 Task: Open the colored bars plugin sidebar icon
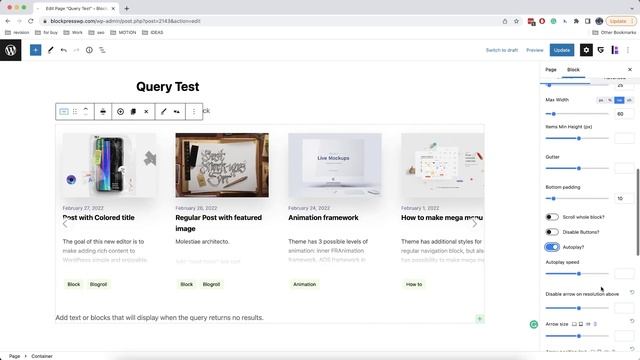tap(615, 50)
